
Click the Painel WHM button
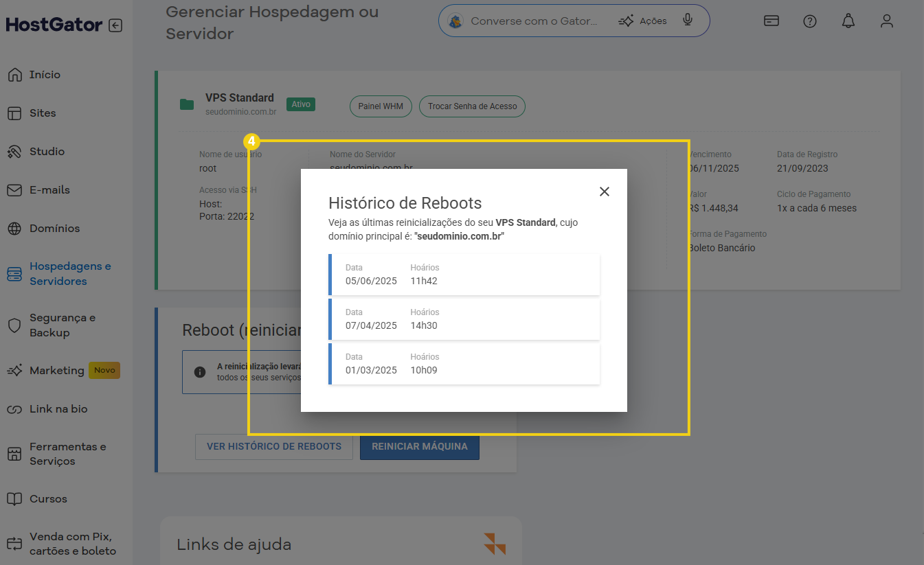[381, 106]
